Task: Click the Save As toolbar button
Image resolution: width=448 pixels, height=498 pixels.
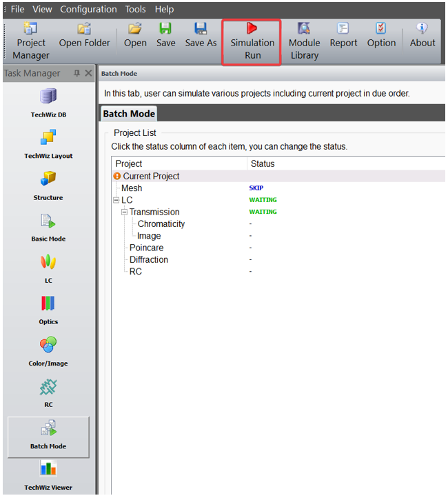Action: [x=201, y=35]
